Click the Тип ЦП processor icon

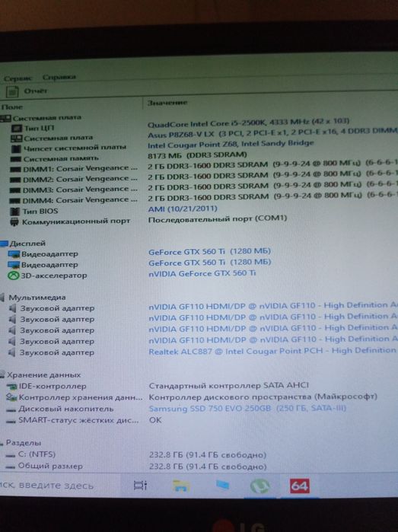[x=16, y=129]
